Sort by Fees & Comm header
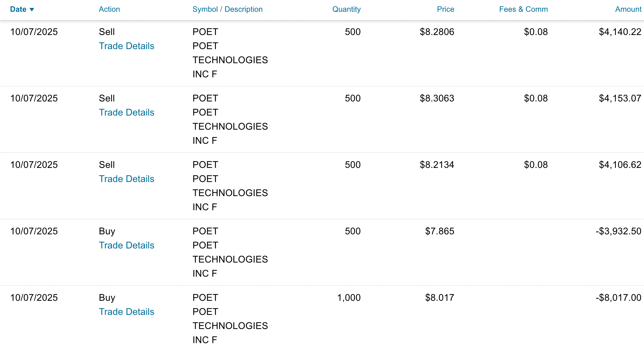 pos(523,9)
